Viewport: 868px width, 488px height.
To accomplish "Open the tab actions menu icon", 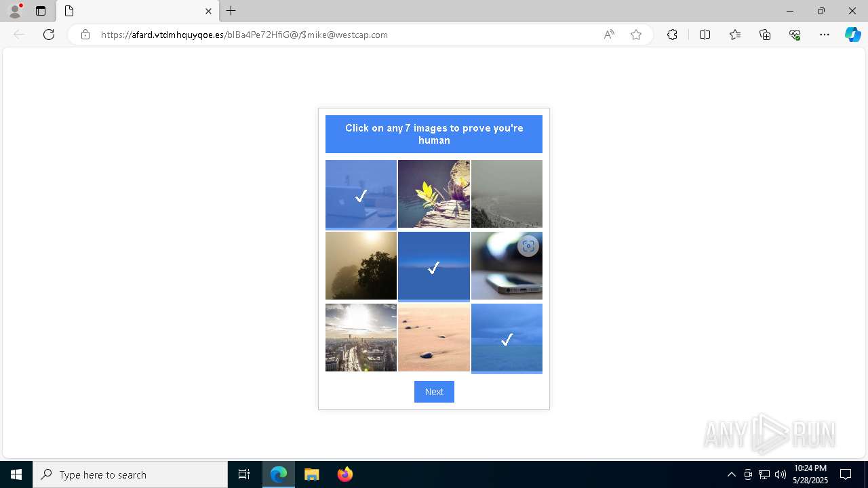I will pos(41,11).
